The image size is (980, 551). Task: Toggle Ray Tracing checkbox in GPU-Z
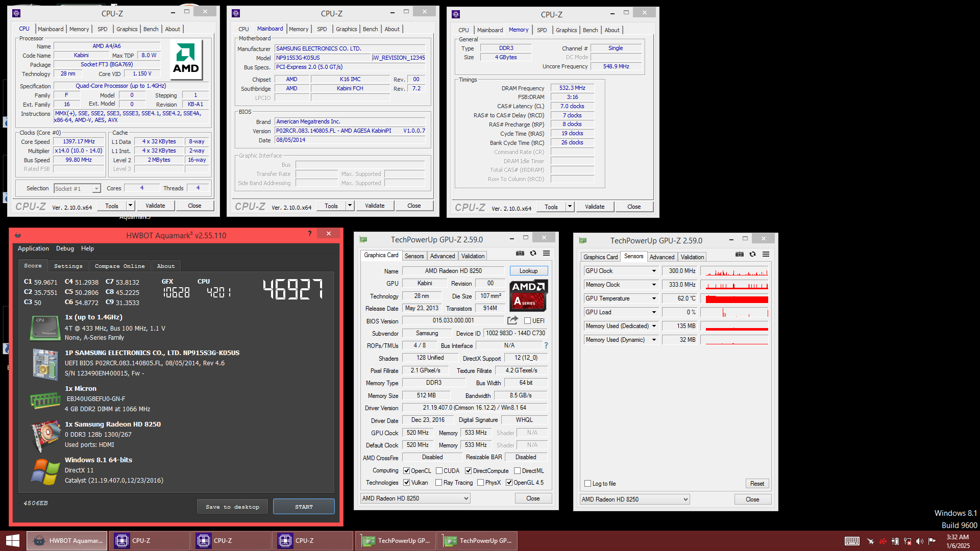438,483
